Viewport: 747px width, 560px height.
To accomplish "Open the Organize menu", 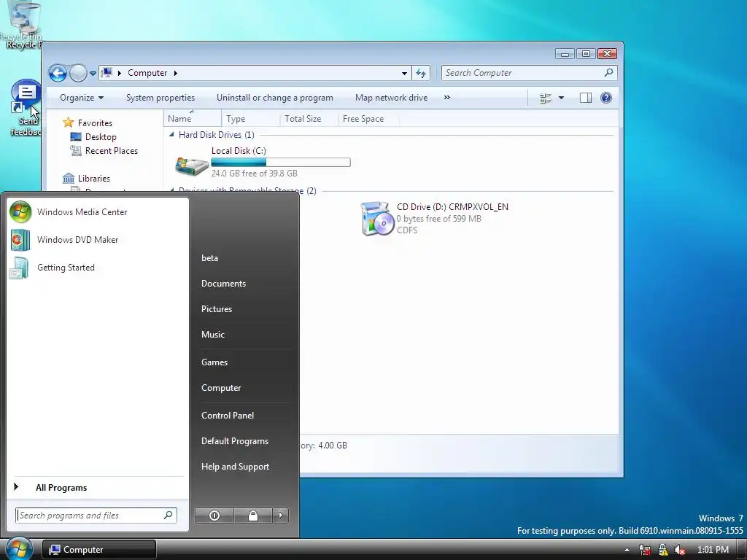I will pos(82,98).
